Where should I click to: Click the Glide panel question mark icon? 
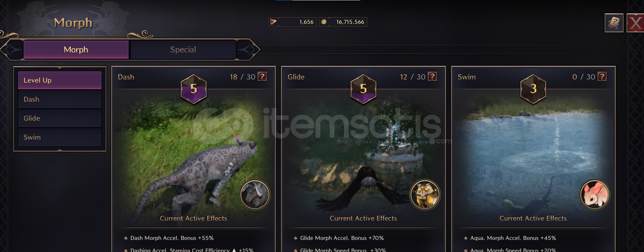tap(432, 76)
